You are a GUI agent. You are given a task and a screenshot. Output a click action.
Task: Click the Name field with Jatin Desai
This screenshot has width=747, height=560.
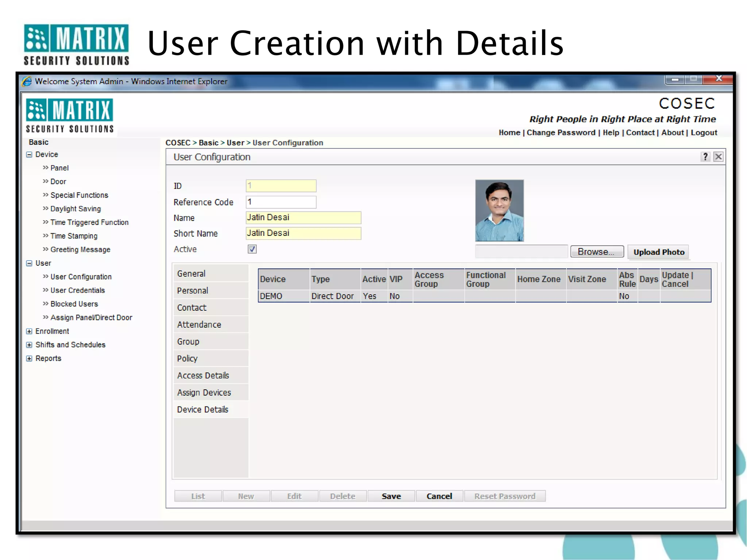tap(303, 218)
